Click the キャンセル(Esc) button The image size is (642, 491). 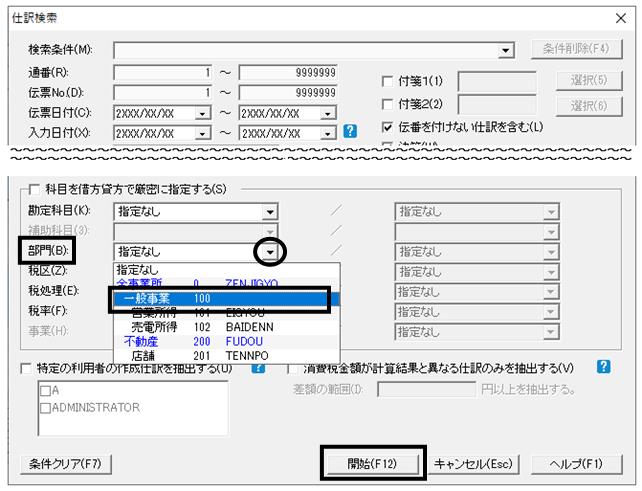474,463
